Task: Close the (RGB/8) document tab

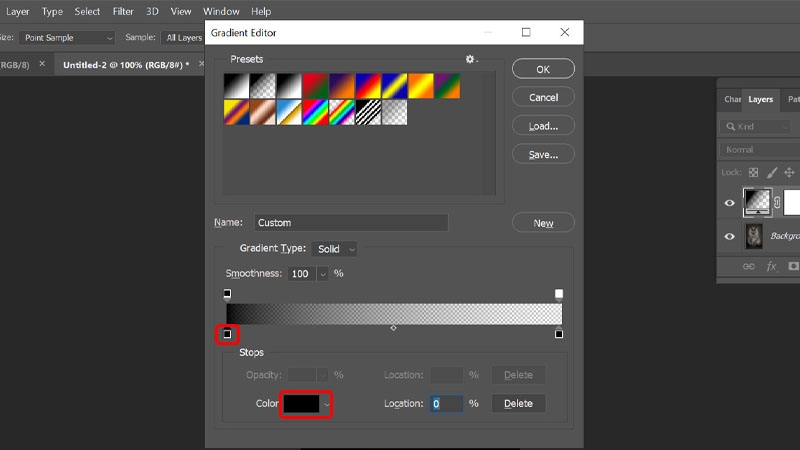Action: 42,64
